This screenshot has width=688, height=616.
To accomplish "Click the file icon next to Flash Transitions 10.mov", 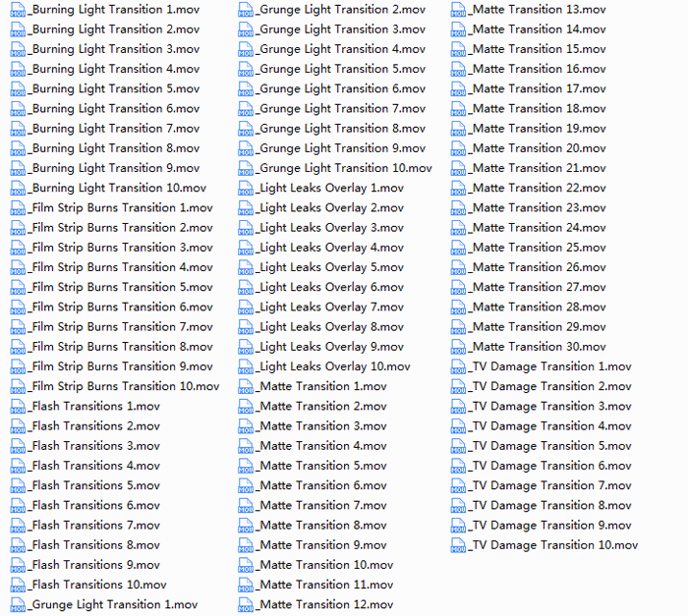I will coord(19,586).
